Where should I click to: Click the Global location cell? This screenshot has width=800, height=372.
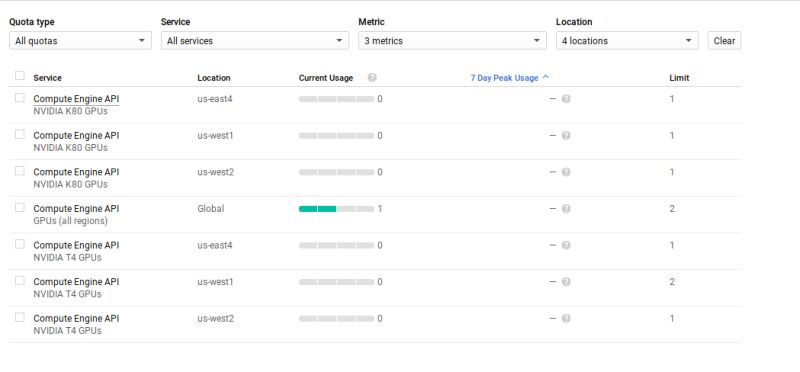[x=211, y=209]
